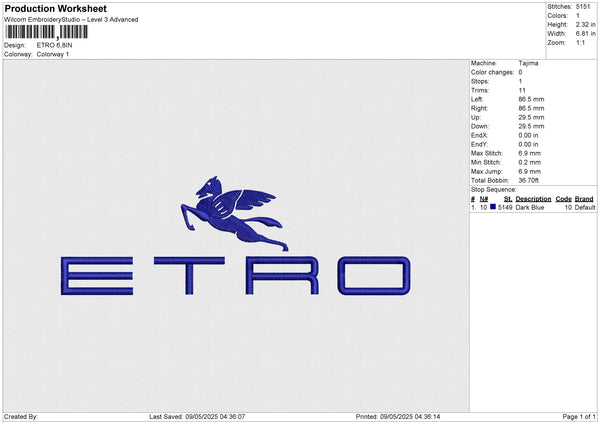This screenshot has width=600, height=424.
Task: Select the 'Colorway 1' value
Action: (x=53, y=54)
